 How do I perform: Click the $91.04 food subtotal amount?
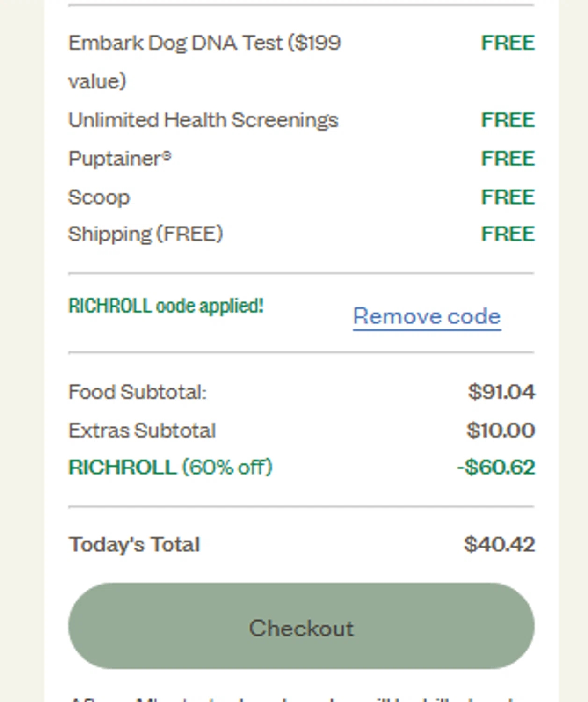point(501,392)
